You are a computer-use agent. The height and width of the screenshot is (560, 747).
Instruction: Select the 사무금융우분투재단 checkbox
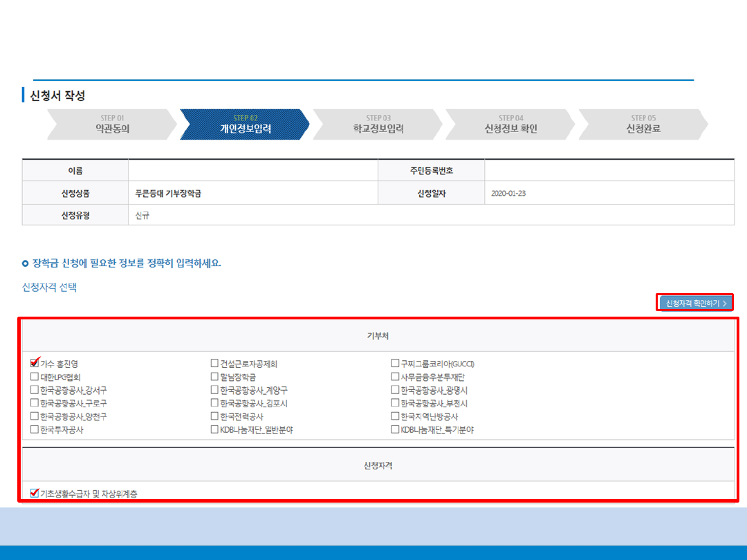(x=395, y=377)
